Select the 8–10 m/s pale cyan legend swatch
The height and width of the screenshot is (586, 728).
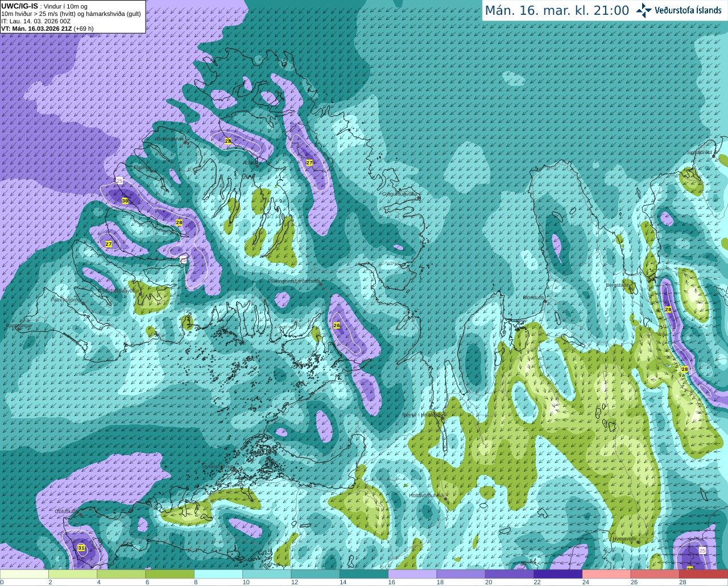[x=218, y=574]
